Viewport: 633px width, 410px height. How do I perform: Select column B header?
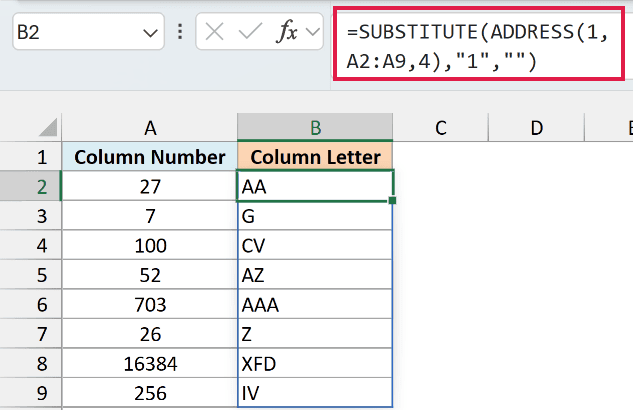coord(315,128)
